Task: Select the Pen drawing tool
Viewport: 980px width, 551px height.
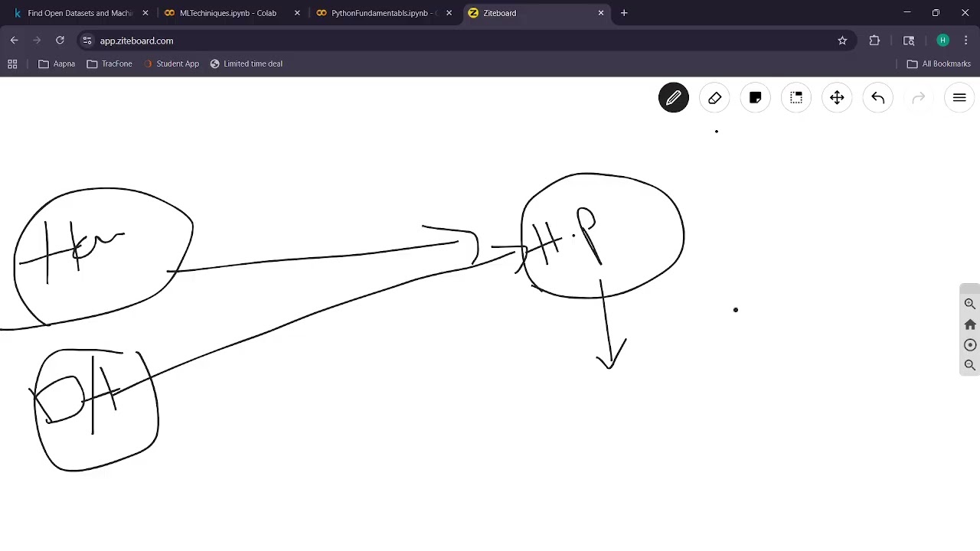Action: tap(674, 98)
